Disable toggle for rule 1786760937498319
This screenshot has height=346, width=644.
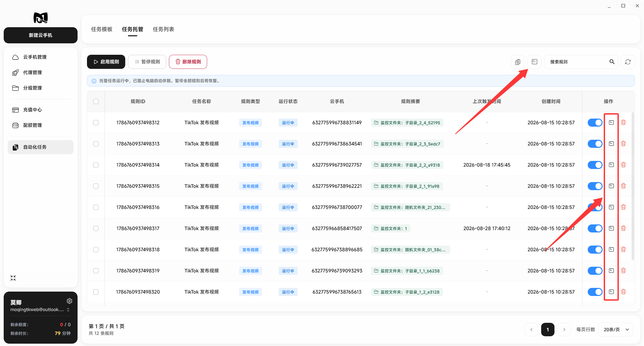pyautogui.click(x=595, y=271)
